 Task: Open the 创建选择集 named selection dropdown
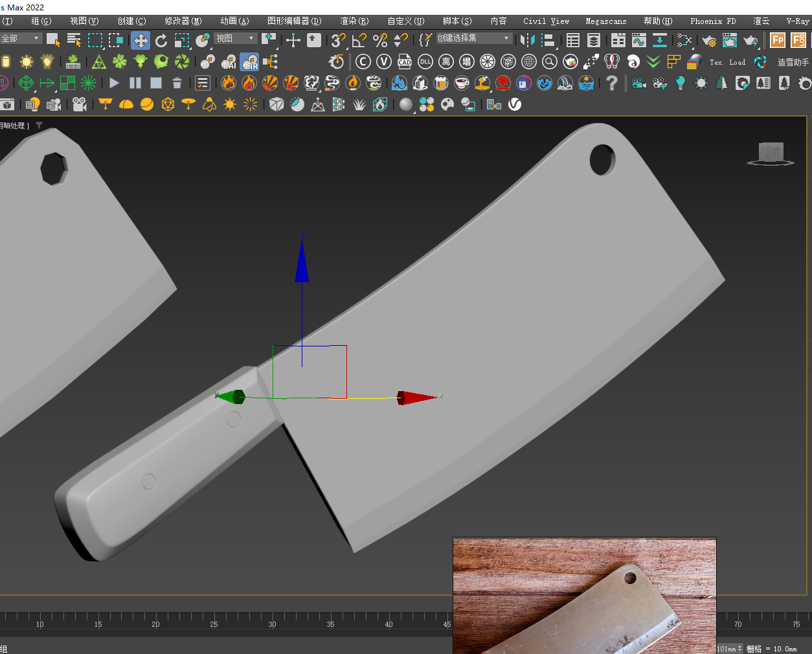click(x=473, y=39)
